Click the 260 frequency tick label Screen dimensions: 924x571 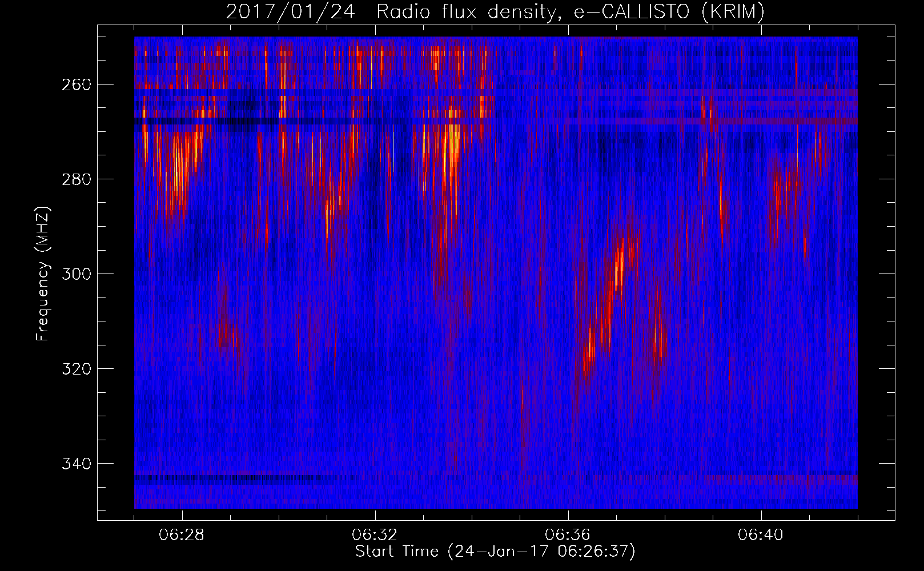[75, 85]
